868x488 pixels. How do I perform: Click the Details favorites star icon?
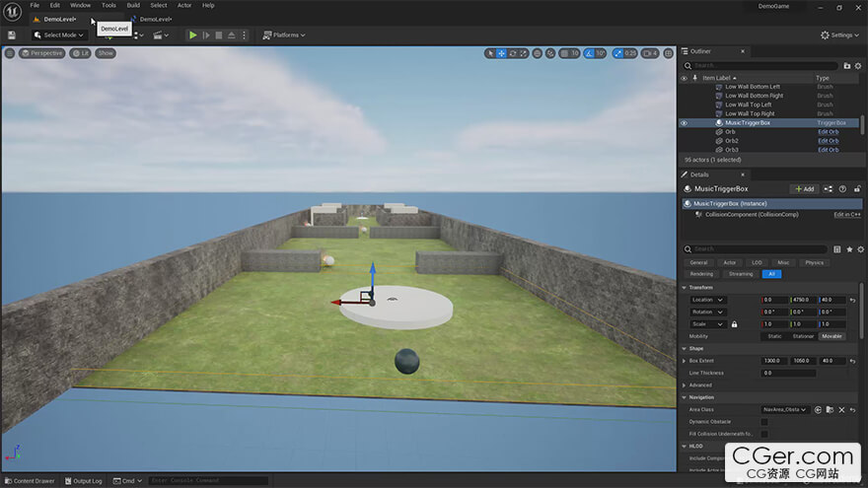[849, 249]
